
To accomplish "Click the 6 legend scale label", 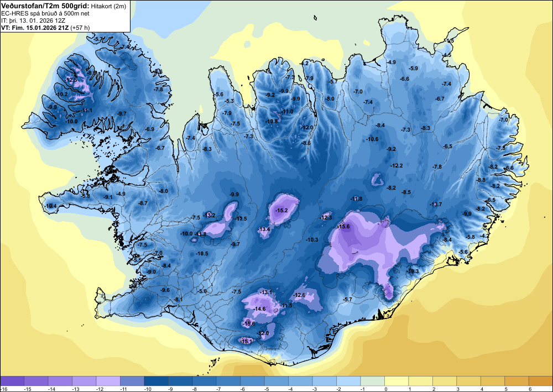I will click(x=530, y=389).
